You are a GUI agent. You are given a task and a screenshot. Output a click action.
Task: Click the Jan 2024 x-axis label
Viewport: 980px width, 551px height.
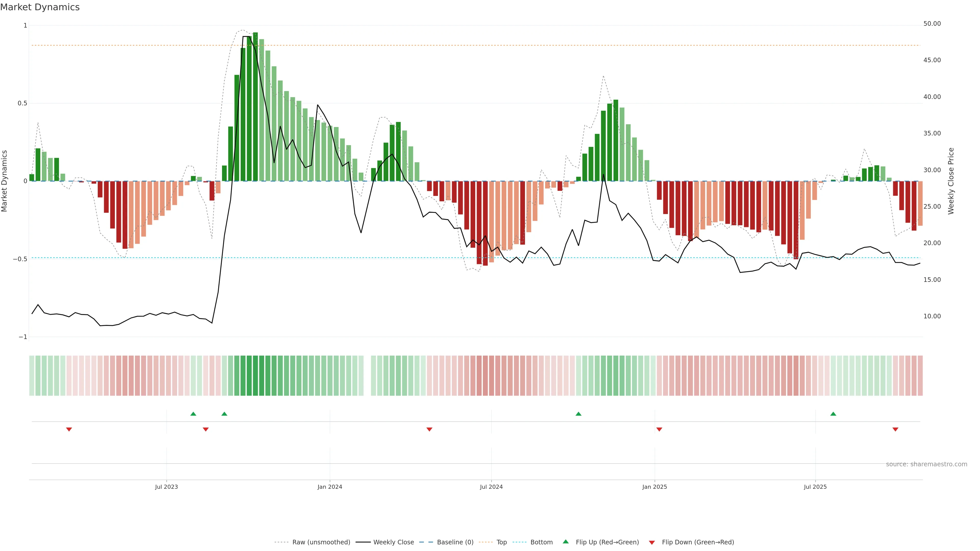[x=329, y=487]
